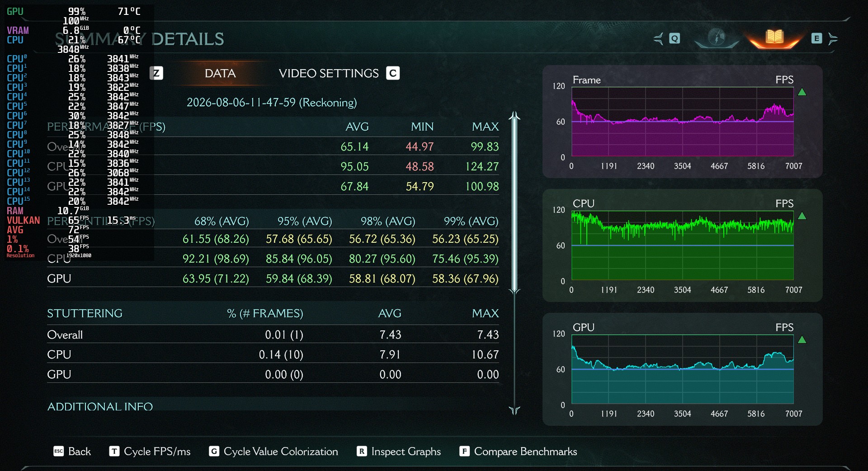Click the CPU stuttering max value 10.67

point(485,354)
